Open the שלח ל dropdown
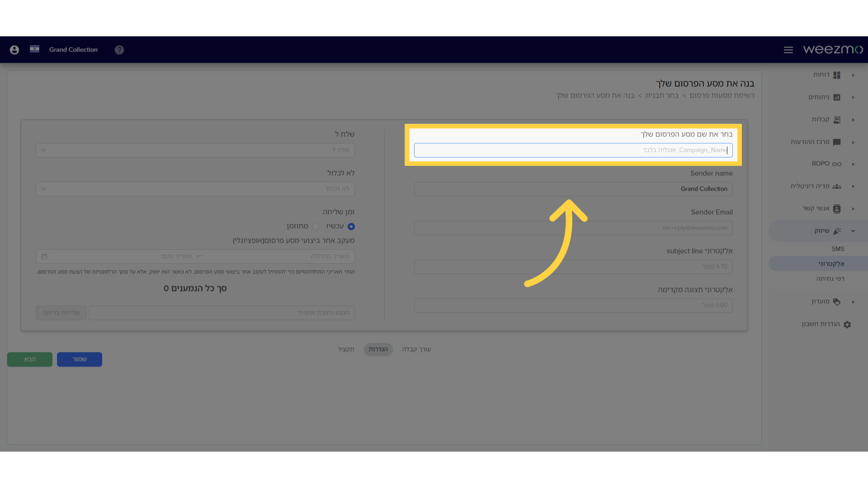Screen dimensions: 868x488 (x=195, y=150)
